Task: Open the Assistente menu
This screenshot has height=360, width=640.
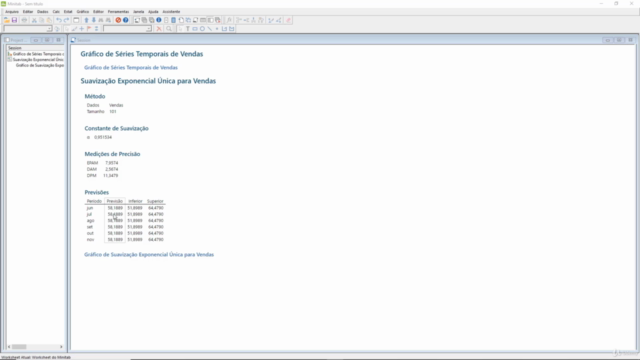Action: pos(171,11)
